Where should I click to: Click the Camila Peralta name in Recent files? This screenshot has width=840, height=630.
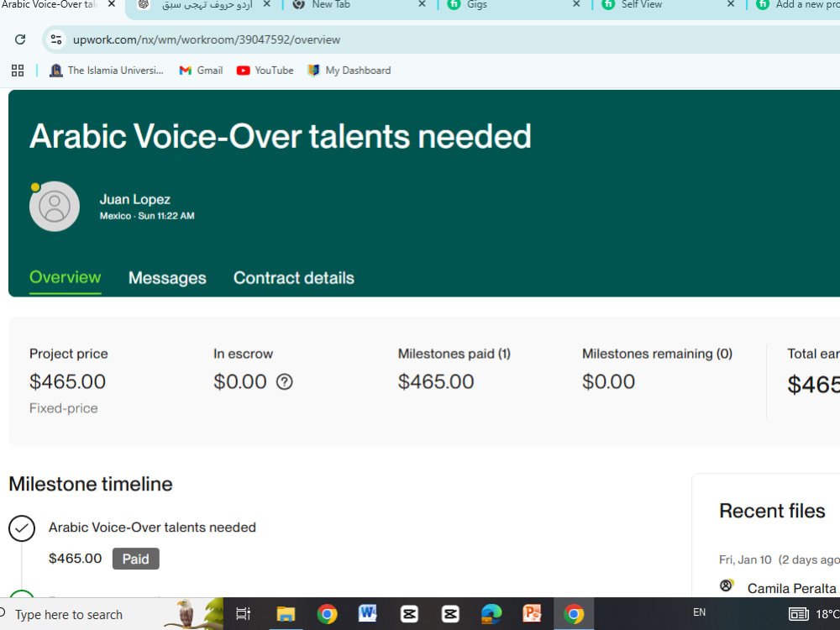tap(792, 588)
